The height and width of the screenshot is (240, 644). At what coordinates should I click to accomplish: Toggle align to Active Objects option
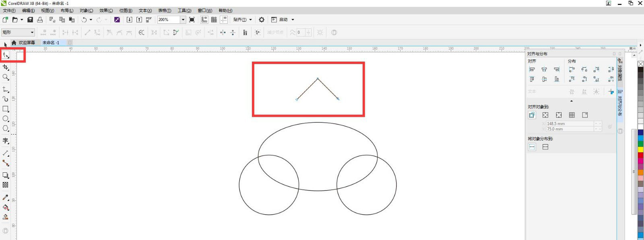(532, 115)
